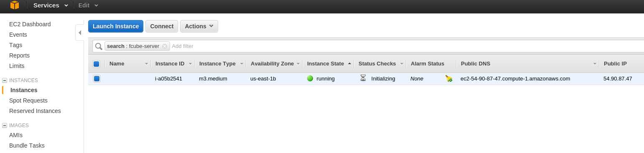Collapse the INSTANCES sidebar section
This screenshot has width=644, height=153.
point(5,80)
